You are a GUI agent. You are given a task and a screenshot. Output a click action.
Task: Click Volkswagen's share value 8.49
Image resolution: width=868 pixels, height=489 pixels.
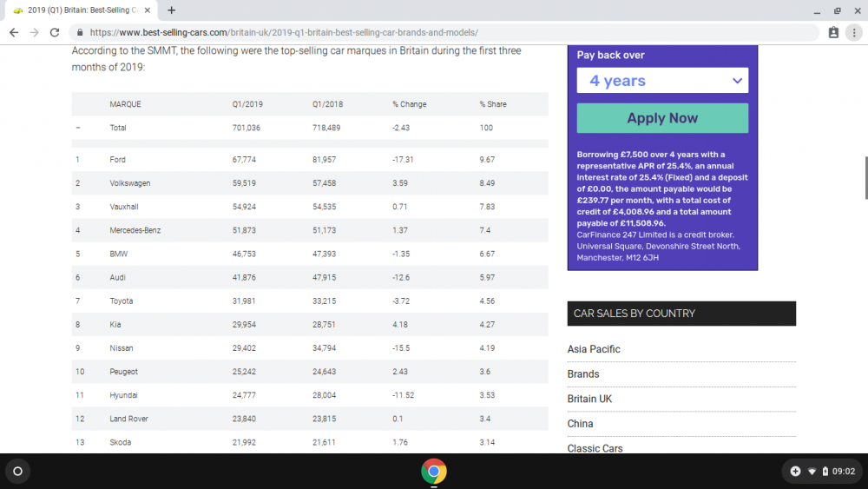[x=487, y=183]
